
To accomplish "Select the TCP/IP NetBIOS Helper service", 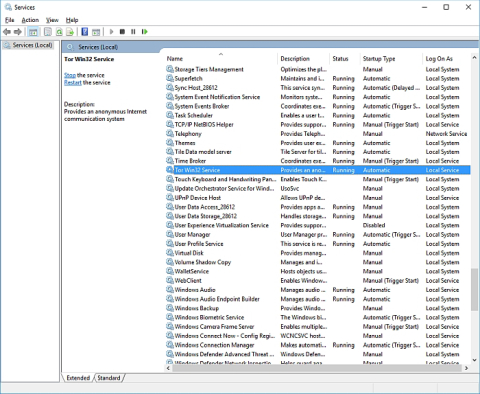I will click(x=318, y=124).
